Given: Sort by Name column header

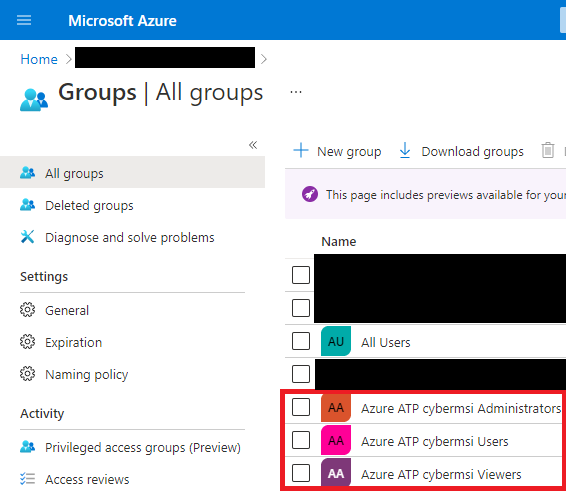Looking at the screenshot, I should (x=339, y=242).
